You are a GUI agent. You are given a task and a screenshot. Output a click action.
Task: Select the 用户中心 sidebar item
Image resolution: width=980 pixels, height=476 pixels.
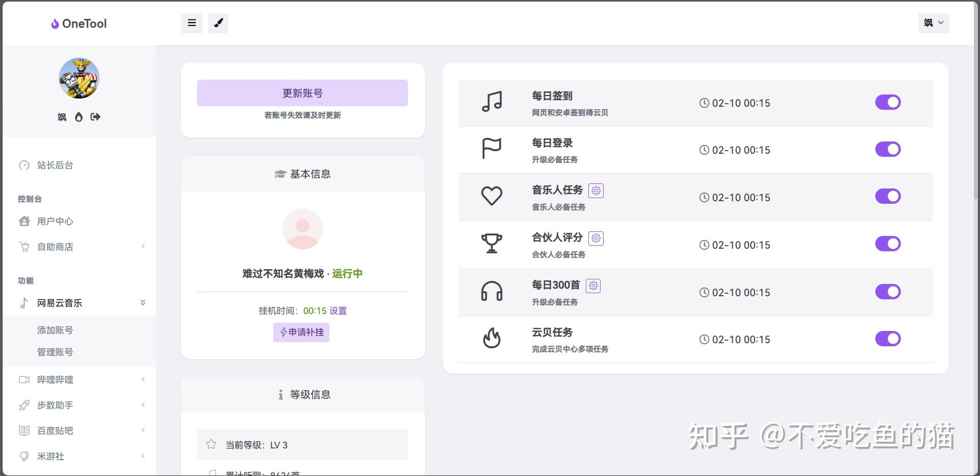point(54,221)
